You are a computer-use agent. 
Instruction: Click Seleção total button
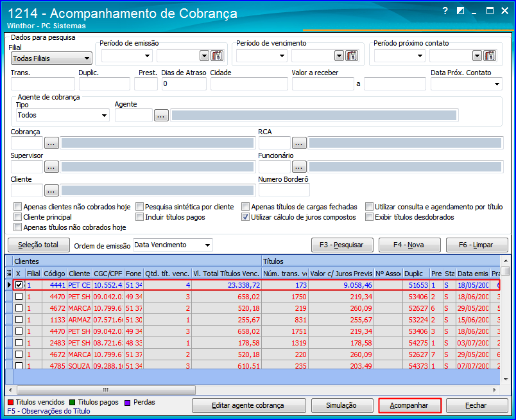39,245
